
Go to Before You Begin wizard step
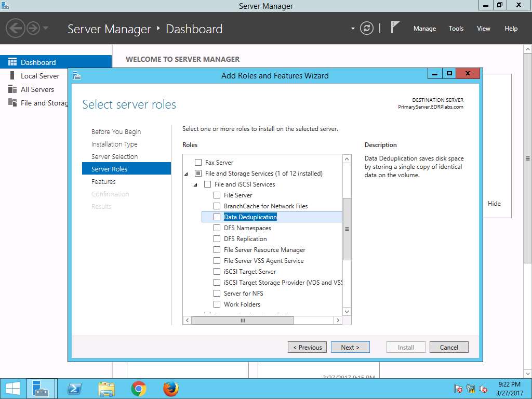click(x=116, y=131)
